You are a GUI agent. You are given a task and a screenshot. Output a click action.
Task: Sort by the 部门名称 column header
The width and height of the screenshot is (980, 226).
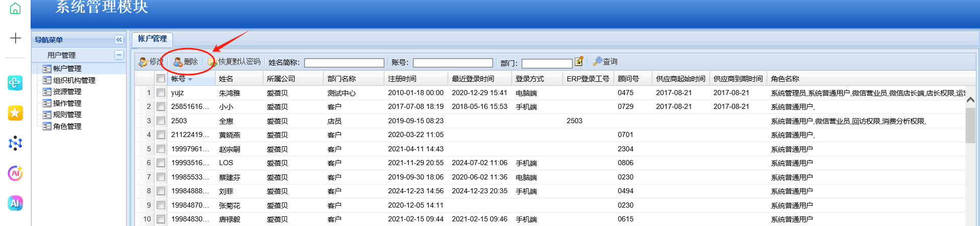pyautogui.click(x=354, y=79)
